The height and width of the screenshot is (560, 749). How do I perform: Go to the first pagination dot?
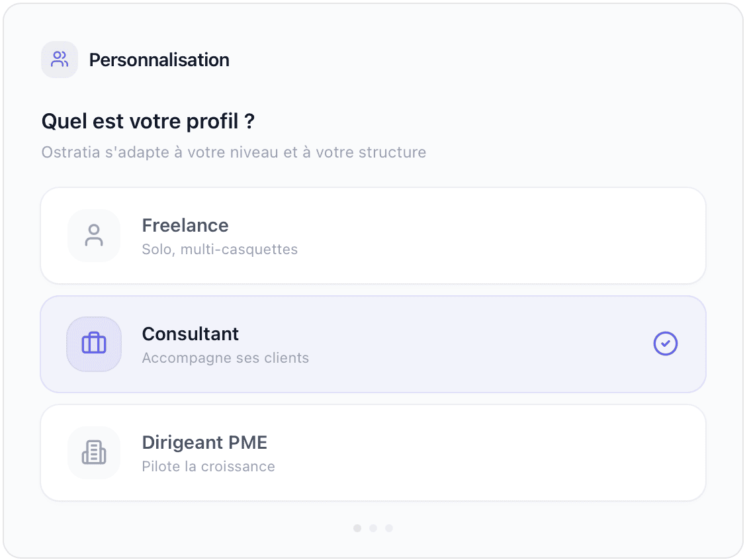357,528
